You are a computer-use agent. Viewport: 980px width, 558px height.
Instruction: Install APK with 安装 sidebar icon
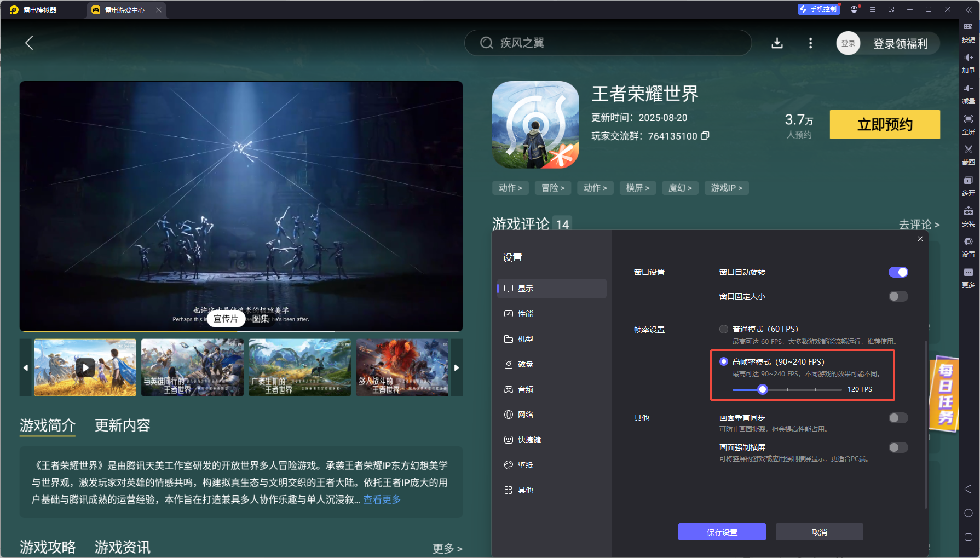click(x=968, y=217)
